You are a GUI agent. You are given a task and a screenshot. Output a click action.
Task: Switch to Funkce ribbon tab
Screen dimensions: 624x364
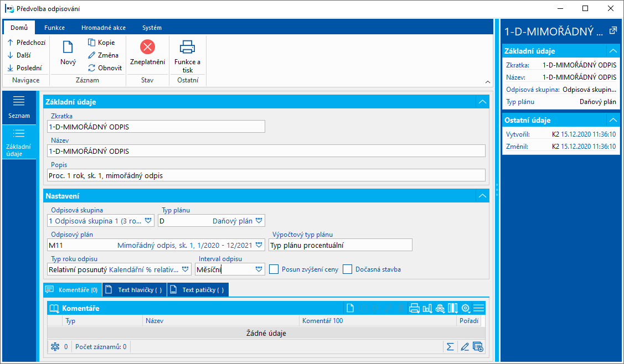point(54,28)
